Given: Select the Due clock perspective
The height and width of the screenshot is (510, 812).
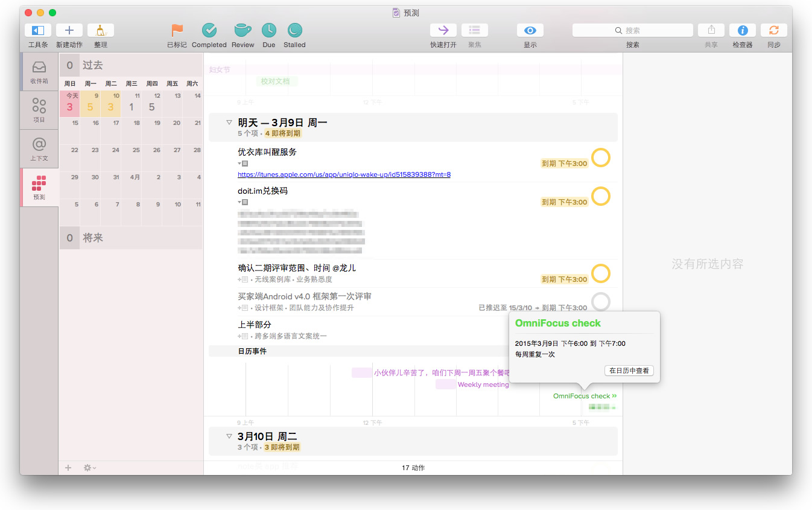Looking at the screenshot, I should click(x=268, y=31).
